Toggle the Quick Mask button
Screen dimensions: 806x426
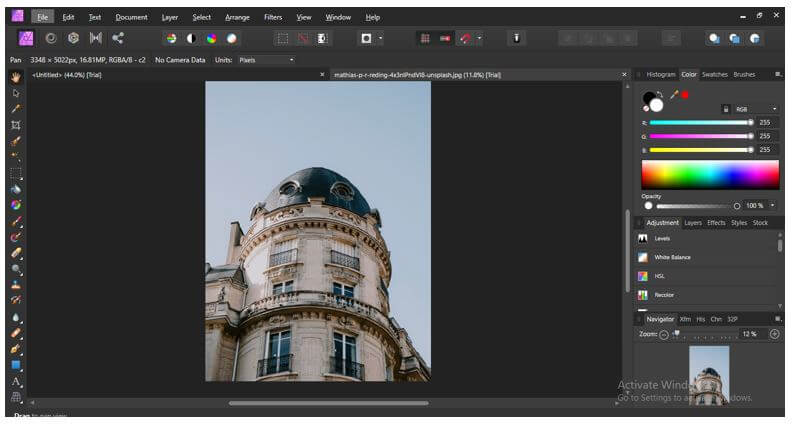(367, 39)
